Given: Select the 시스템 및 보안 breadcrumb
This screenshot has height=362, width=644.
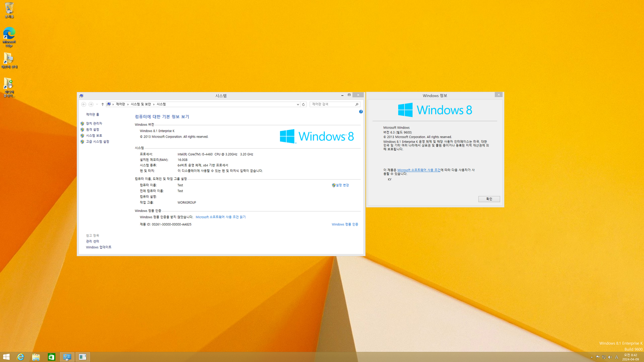Looking at the screenshot, I should [x=141, y=104].
